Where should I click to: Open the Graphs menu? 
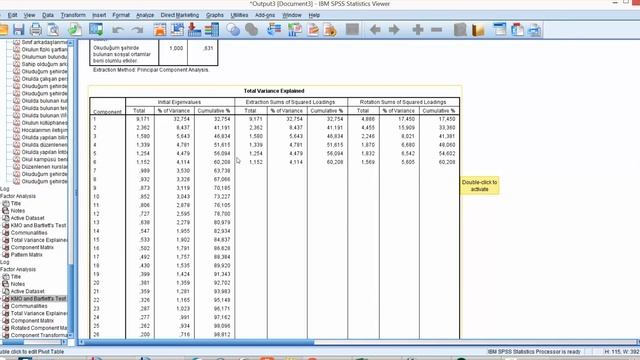215,15
